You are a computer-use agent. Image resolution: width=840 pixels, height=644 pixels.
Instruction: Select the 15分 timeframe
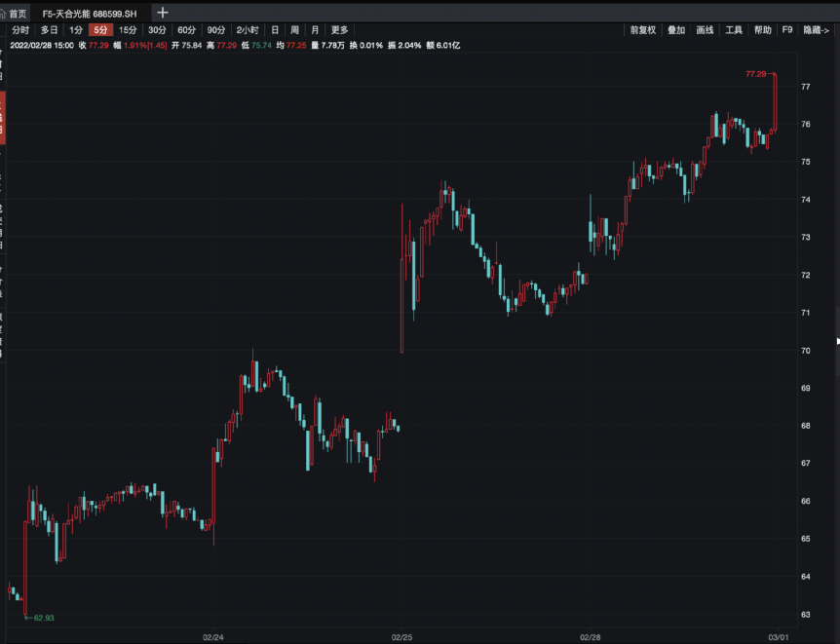(128, 30)
